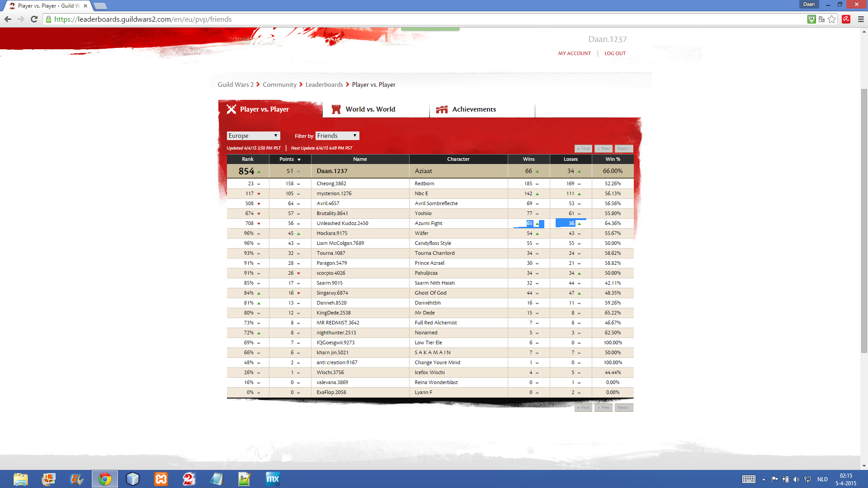Show hidden system tray icons
This screenshot has height=488, width=868.
[764, 479]
